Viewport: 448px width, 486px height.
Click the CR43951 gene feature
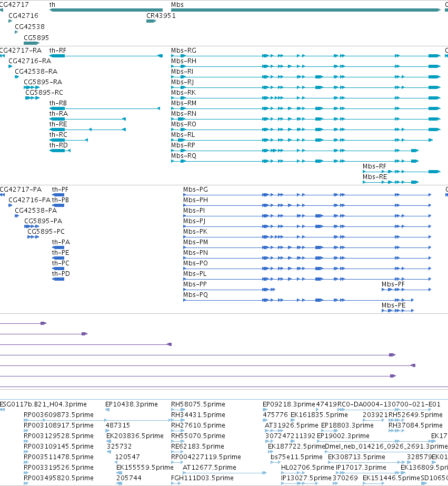pos(151,21)
